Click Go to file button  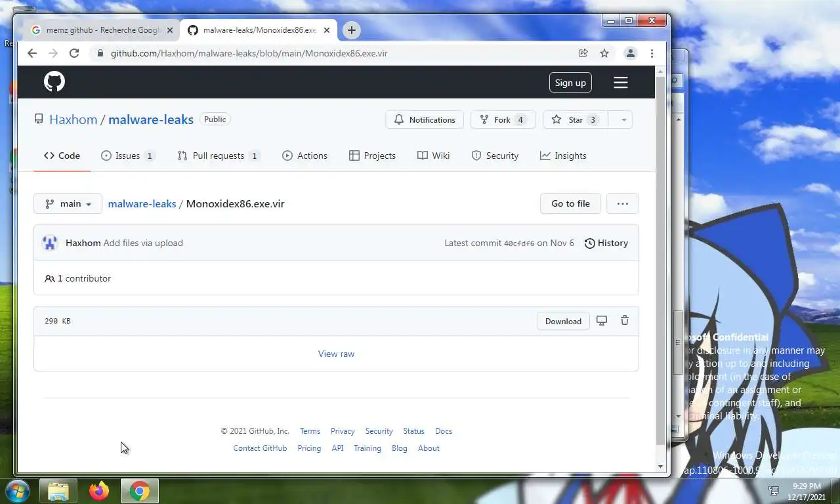(570, 203)
